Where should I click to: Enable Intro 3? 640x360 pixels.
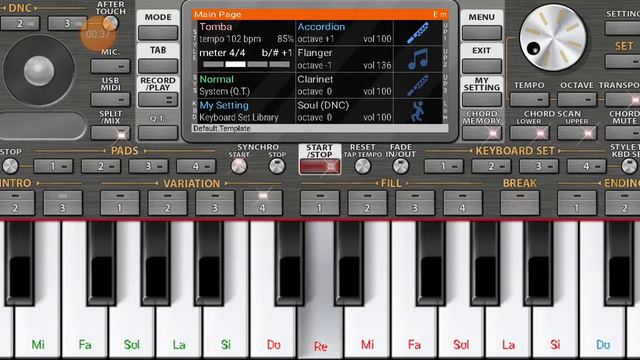tap(62, 203)
